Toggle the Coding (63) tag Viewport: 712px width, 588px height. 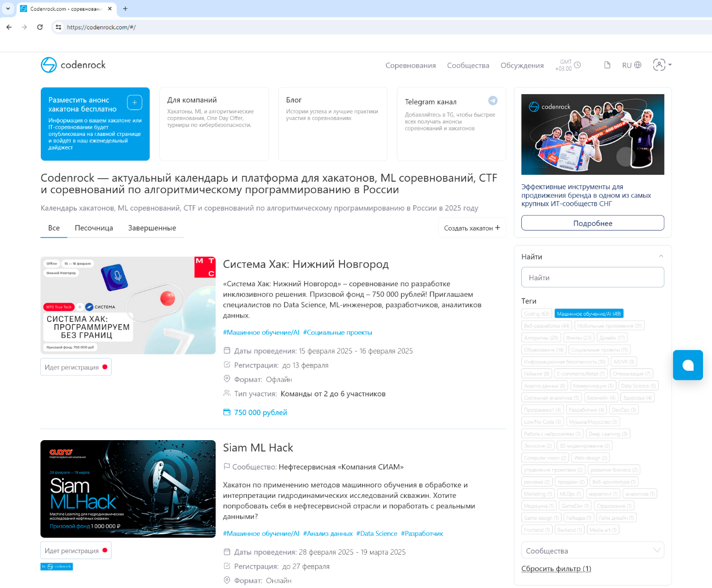click(536, 314)
